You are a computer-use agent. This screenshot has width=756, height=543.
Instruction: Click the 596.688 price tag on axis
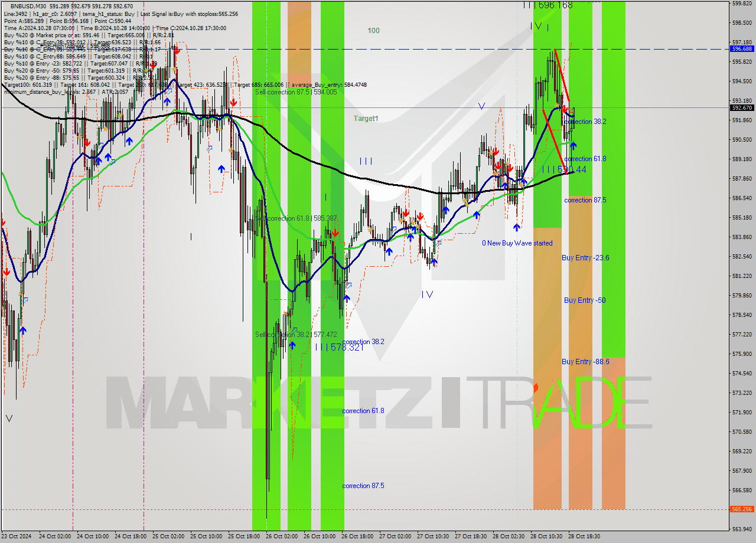click(742, 49)
